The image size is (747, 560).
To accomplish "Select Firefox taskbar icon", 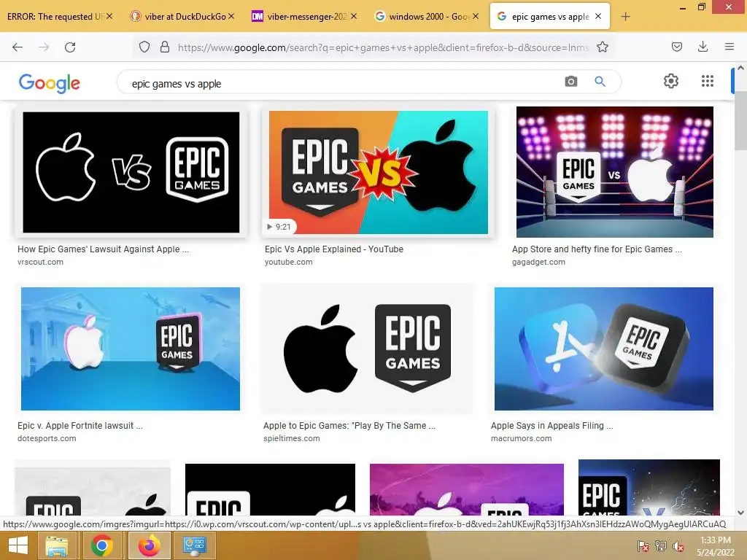I will coord(149,545).
